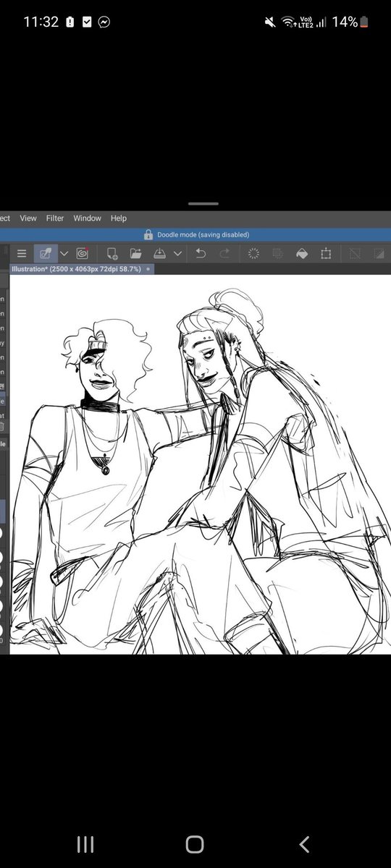Expand the dropdown arrow next to doodle icon

coord(64,253)
